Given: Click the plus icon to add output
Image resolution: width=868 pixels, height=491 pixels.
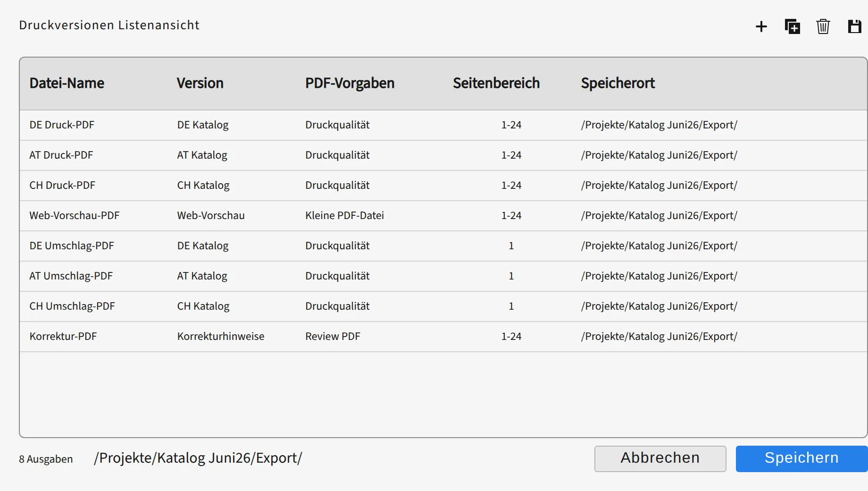Looking at the screenshot, I should click(x=761, y=26).
